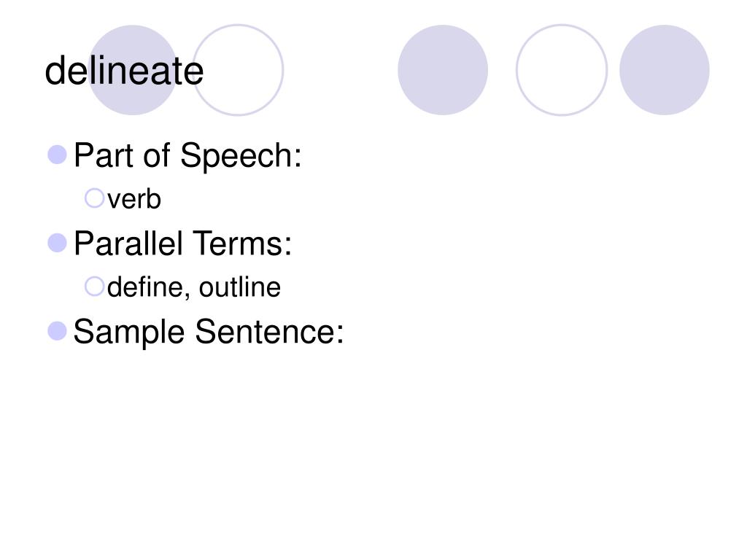Click the filled bullet before "Part of Speech:"
Viewport: 747px width, 560px height.
(x=57, y=155)
